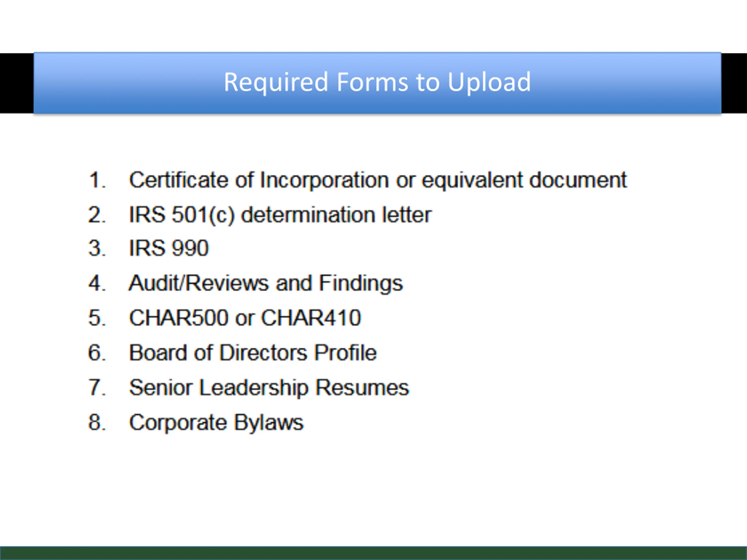The height and width of the screenshot is (560, 747).
Task: Click the 'IRS 990' list item
Action: click(x=169, y=248)
